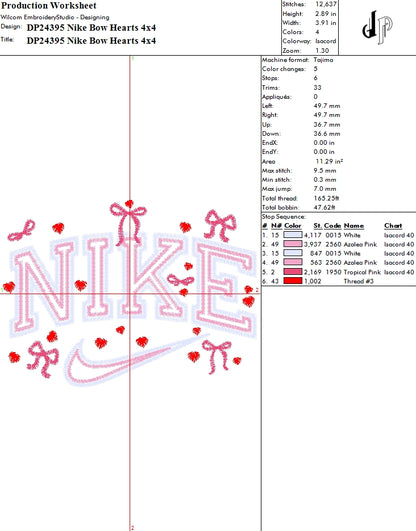This screenshot has width=416, height=531.
Task: Select the title name next to 'Title:' label
Action: pyautogui.click(x=91, y=41)
